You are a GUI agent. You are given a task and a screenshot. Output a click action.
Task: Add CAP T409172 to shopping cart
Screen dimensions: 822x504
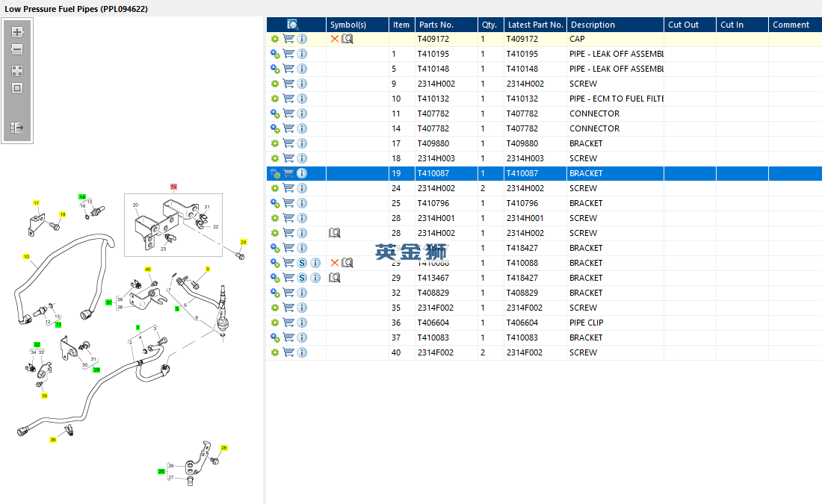click(288, 39)
